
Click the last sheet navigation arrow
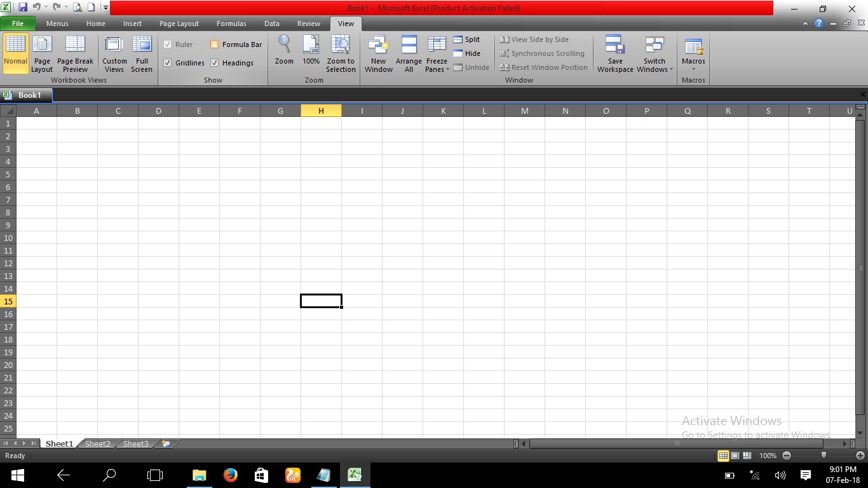(x=34, y=444)
